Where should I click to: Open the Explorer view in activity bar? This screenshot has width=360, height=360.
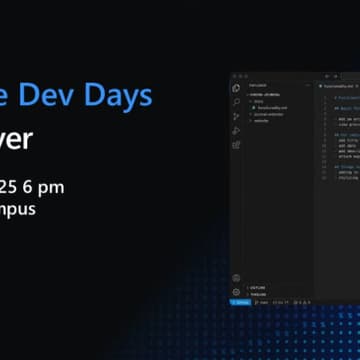click(x=236, y=88)
